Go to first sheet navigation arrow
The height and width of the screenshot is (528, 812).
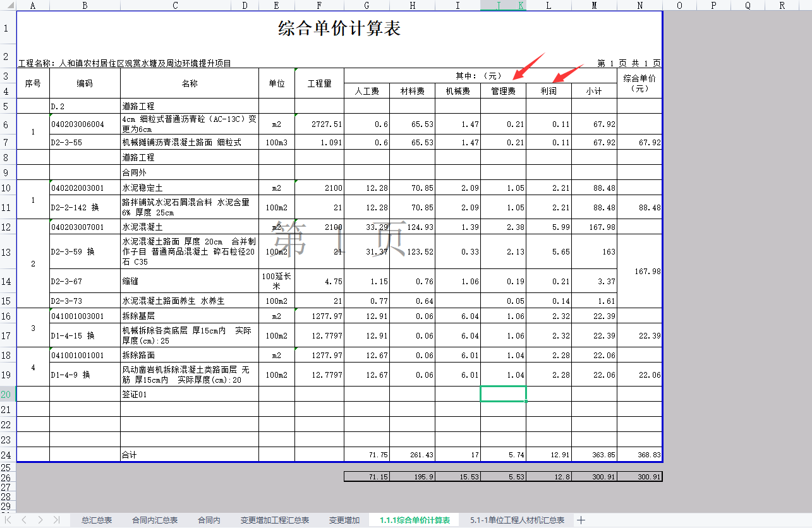(x=9, y=520)
